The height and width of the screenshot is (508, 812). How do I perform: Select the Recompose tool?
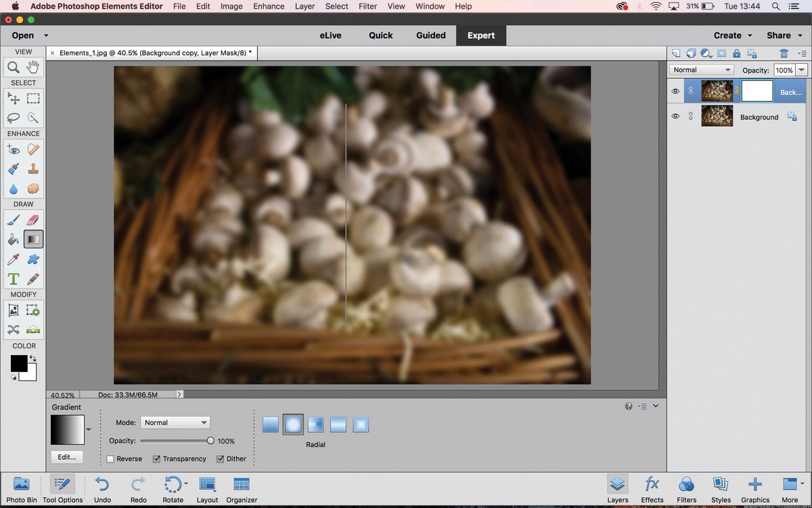33,310
